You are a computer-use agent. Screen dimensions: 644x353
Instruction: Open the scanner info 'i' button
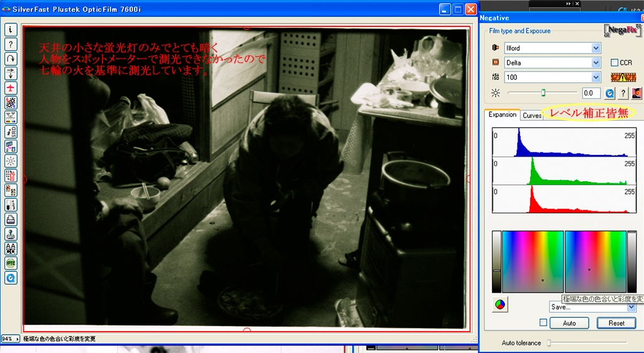point(11,29)
